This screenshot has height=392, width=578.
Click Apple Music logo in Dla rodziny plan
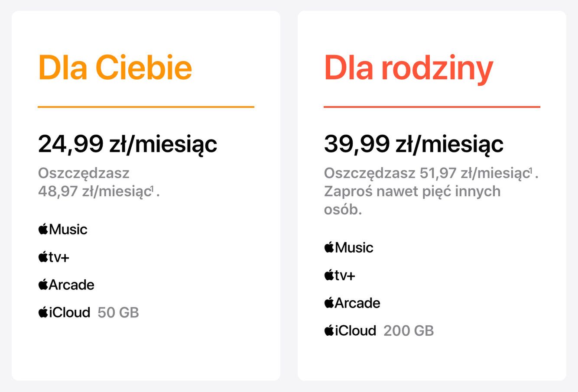[349, 247]
